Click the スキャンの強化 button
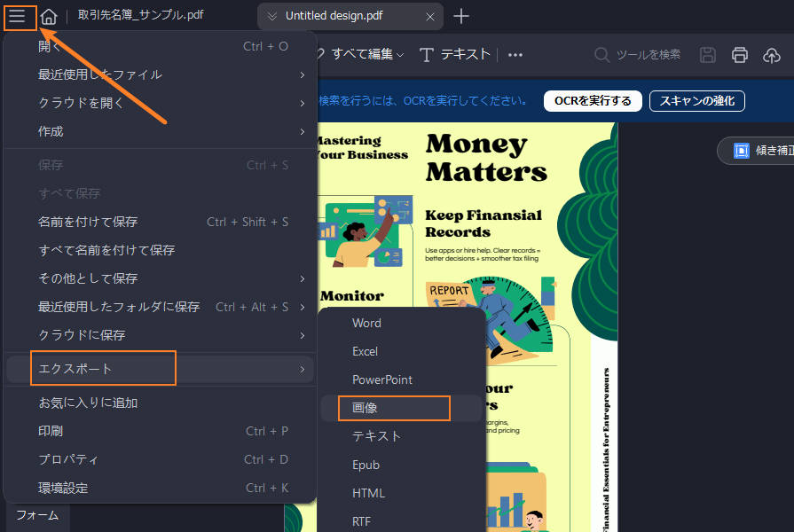This screenshot has width=794, height=532. 697,100
